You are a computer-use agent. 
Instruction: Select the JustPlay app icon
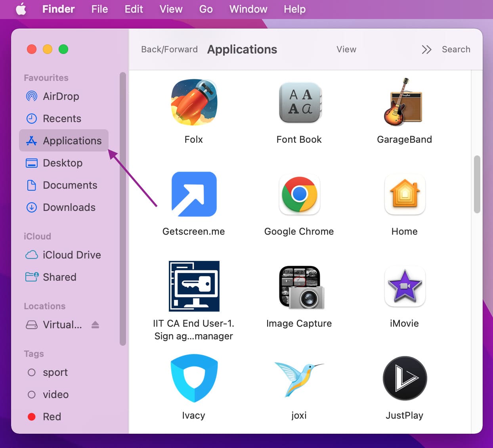pos(405,378)
